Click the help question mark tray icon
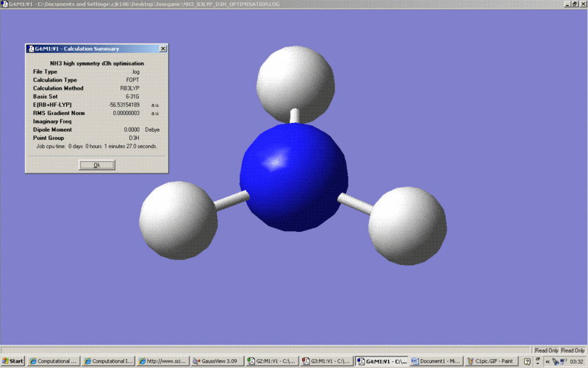 [527, 361]
